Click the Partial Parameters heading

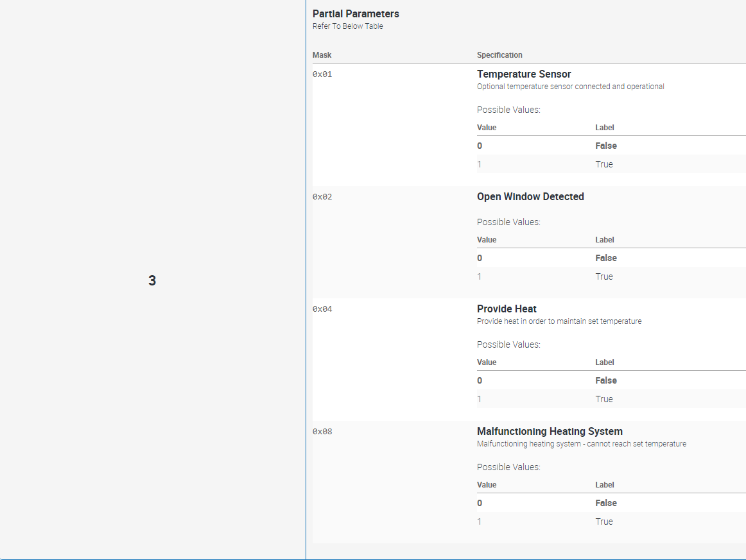[355, 13]
